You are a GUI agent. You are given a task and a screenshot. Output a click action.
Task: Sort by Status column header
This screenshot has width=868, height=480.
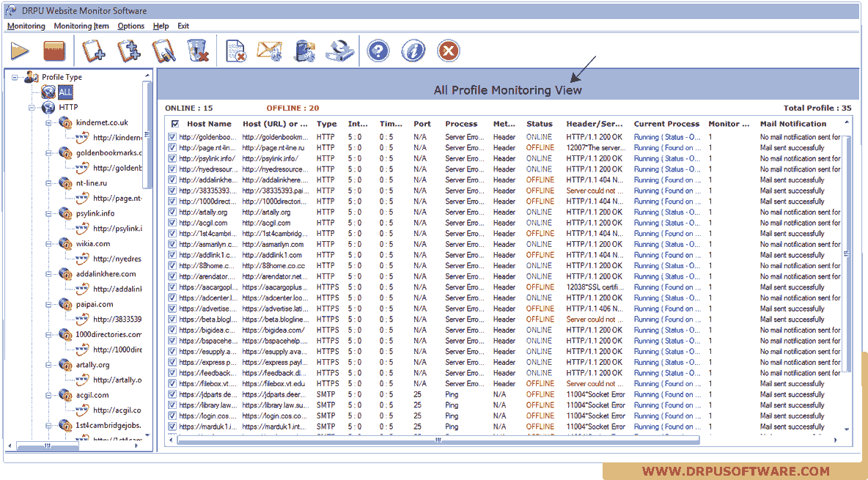pyautogui.click(x=539, y=124)
